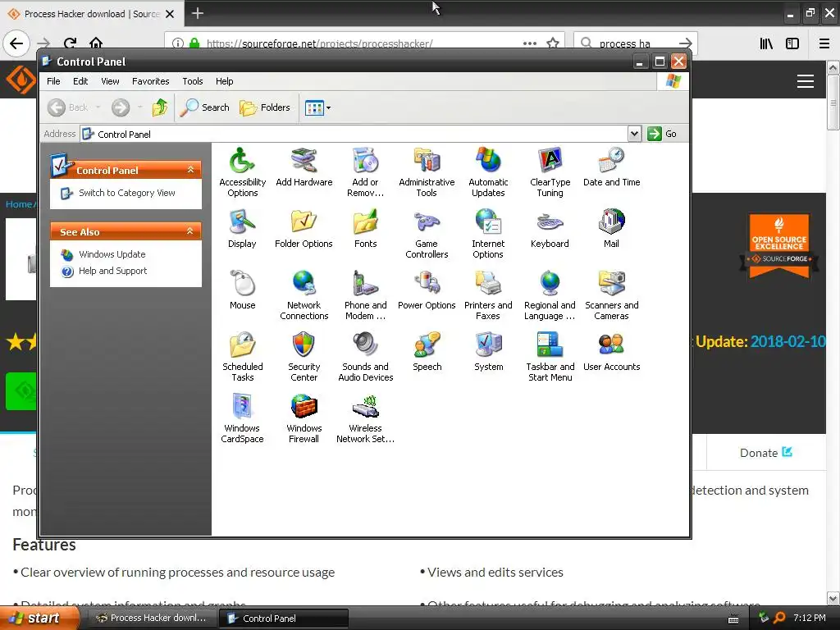Click the Up folder toolbar button
The image size is (840, 630).
(160, 107)
